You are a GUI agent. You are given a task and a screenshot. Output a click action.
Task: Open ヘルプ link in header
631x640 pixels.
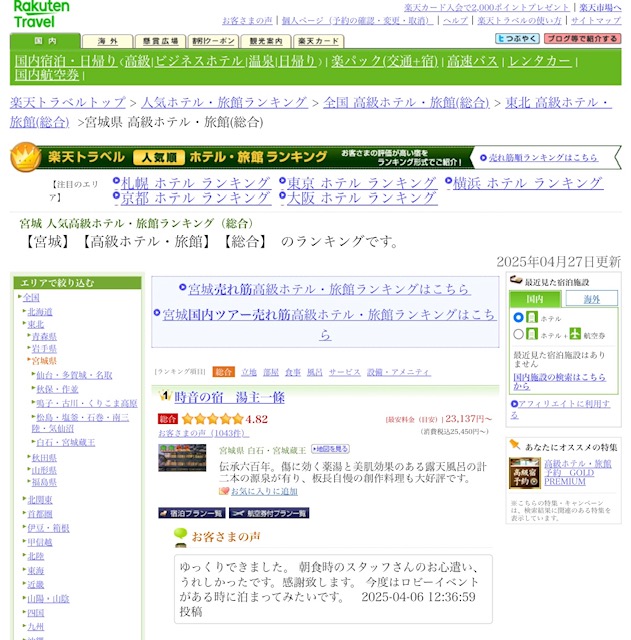pyautogui.click(x=455, y=20)
